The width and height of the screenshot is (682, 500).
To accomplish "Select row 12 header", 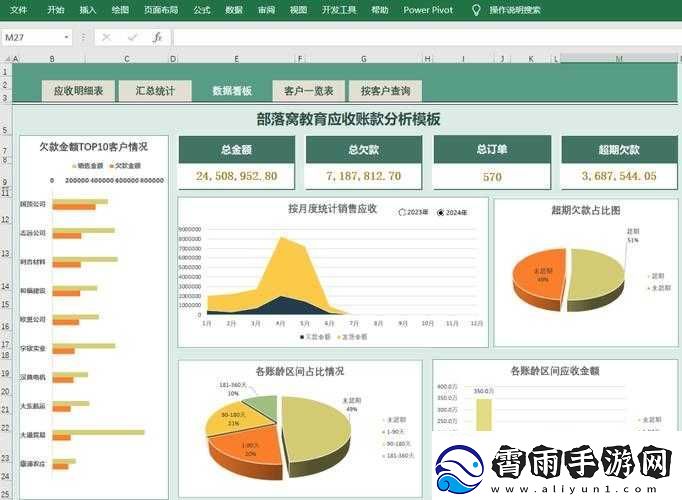I will [x=5, y=220].
